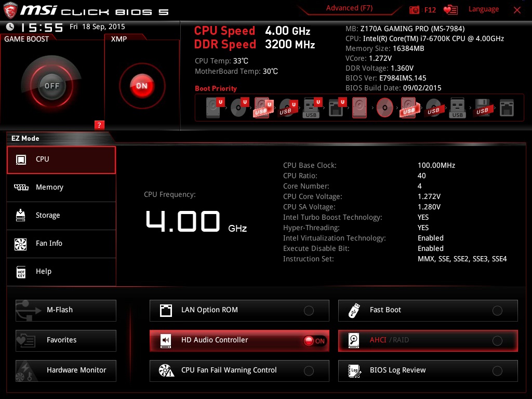Change the BIOS Language
532x399 pixels.
click(x=484, y=9)
